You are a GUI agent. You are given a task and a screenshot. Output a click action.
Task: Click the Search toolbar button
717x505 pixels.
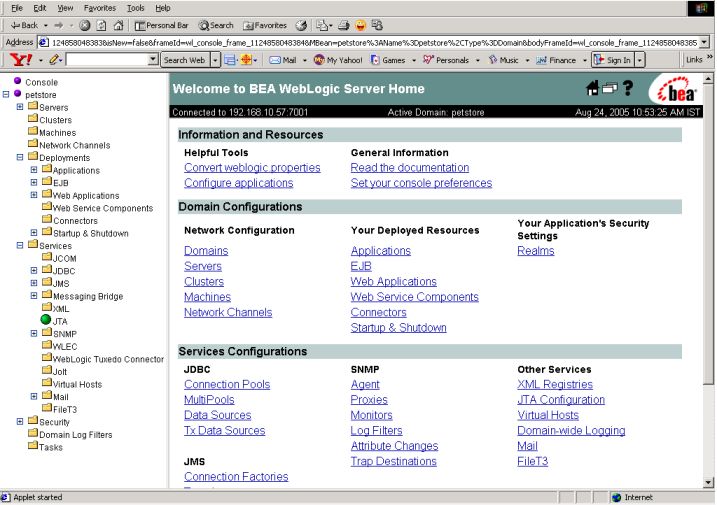click(216, 25)
